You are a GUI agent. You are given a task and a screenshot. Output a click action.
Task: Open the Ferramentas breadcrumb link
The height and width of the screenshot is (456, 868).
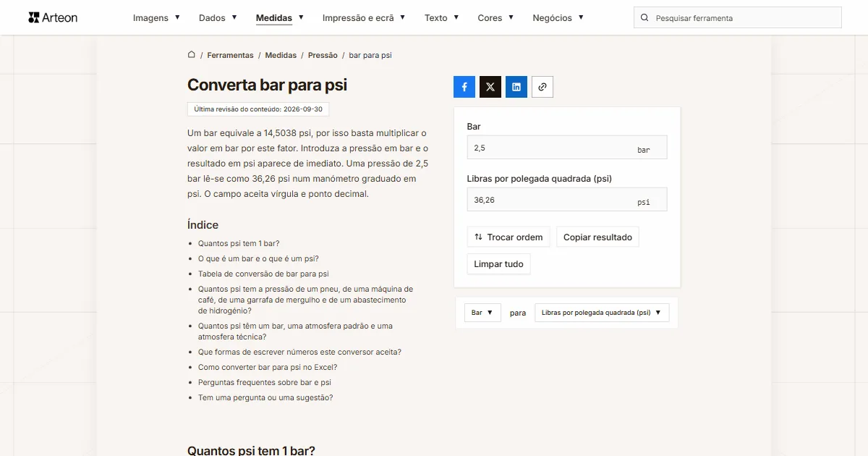[x=230, y=55]
